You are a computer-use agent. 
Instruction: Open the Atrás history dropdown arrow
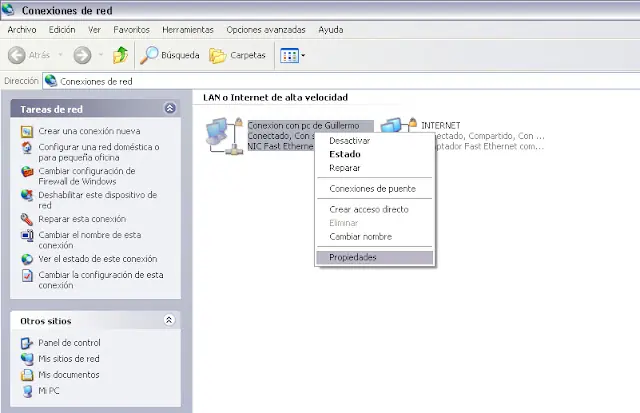pos(60,55)
